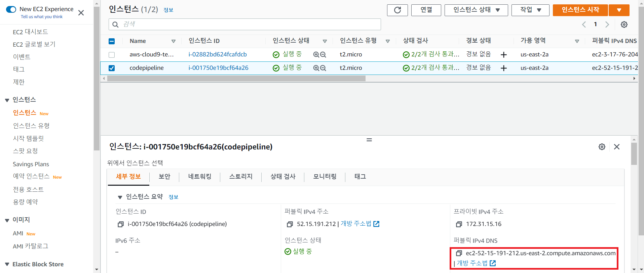Sort by 인스턴스 상태 column arrow
The height and width of the screenshot is (273, 644).
pyautogui.click(x=325, y=41)
